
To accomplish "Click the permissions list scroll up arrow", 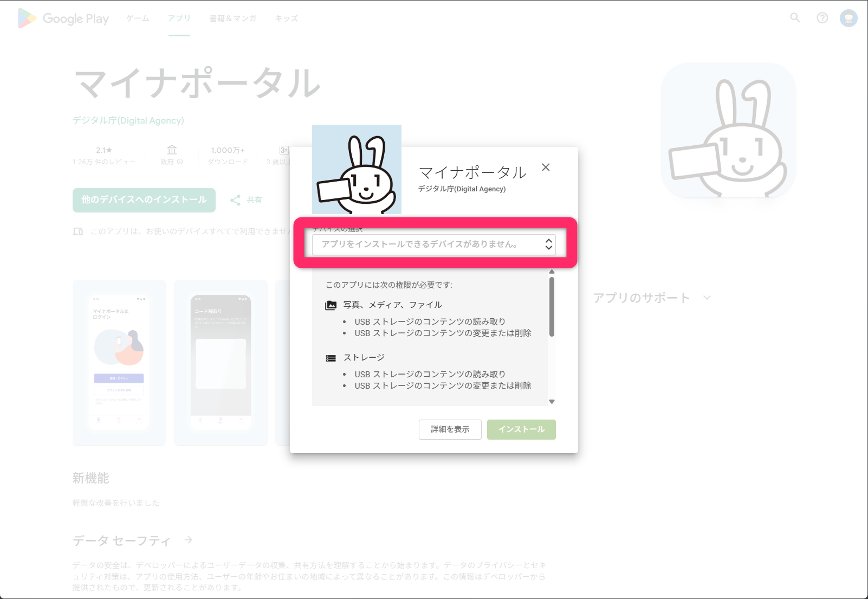I will click(552, 272).
